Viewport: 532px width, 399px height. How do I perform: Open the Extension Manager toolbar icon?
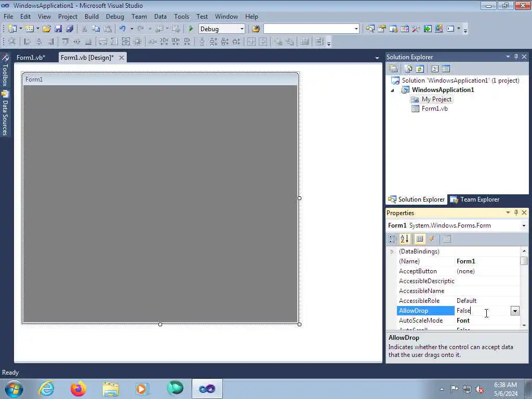438,29
